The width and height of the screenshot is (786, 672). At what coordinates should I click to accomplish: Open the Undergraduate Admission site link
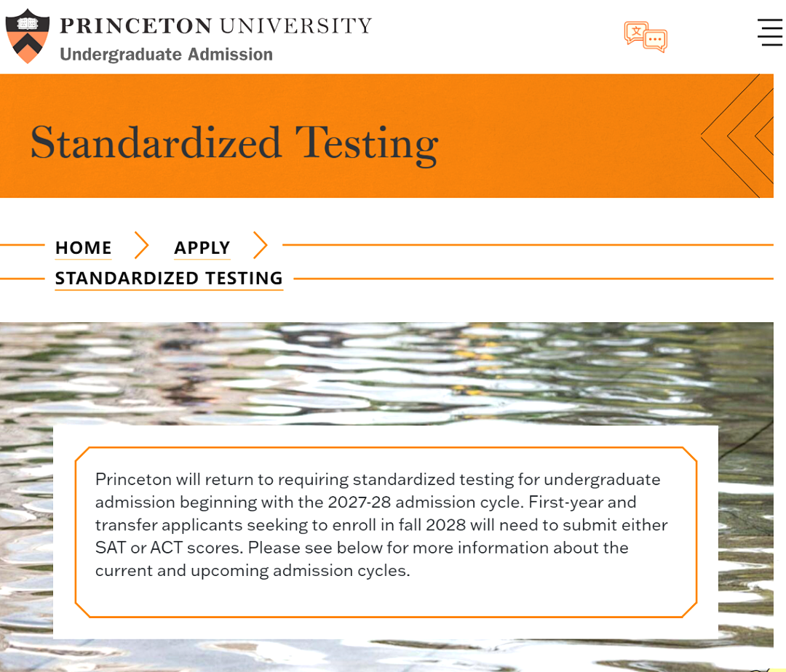166,55
